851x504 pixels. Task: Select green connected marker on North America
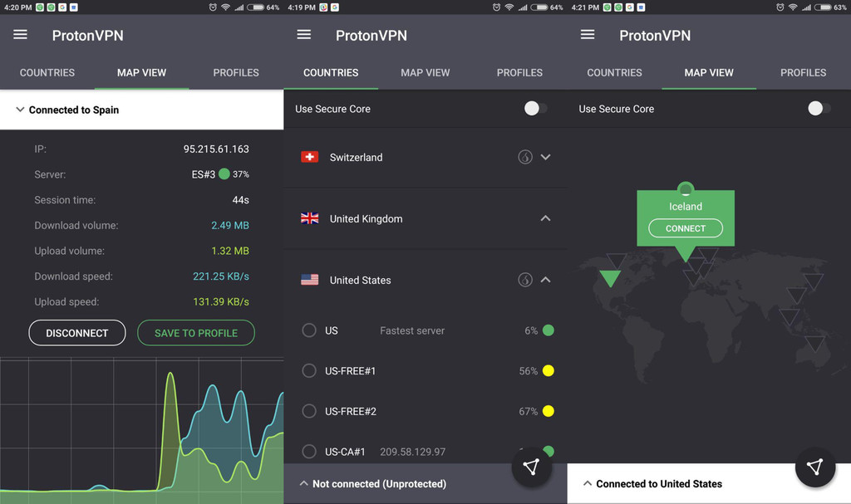pyautogui.click(x=611, y=278)
